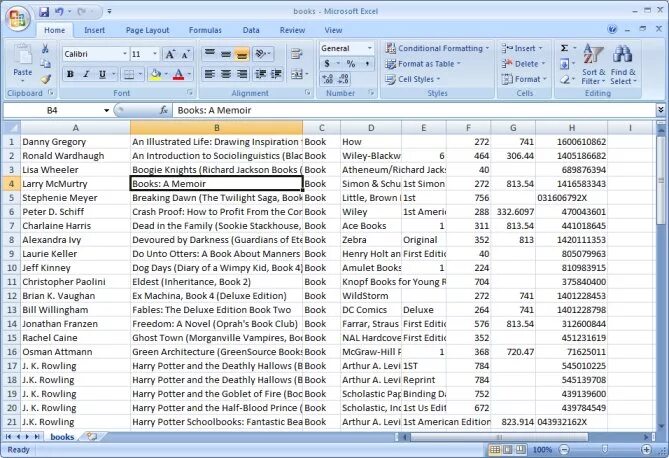Activate the Format Painter brush
The image size is (669, 458).
tap(45, 79)
